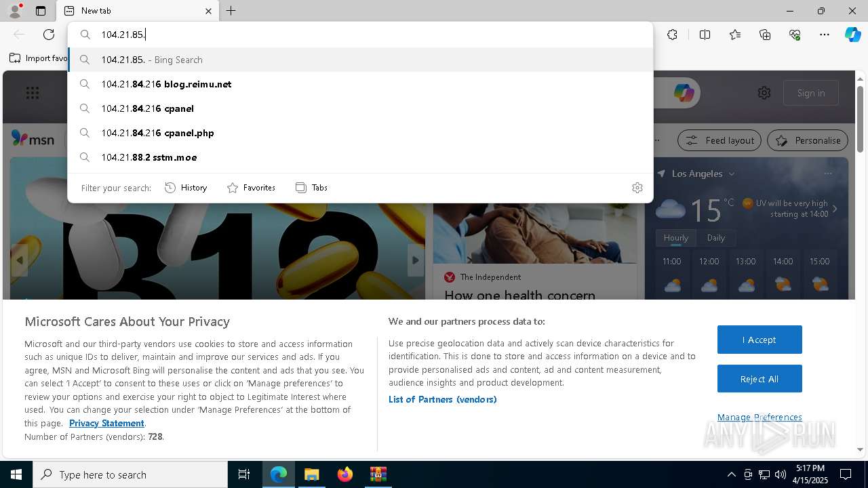Open WinRAR from the taskbar
Screen dimensions: 868x488
click(378, 474)
